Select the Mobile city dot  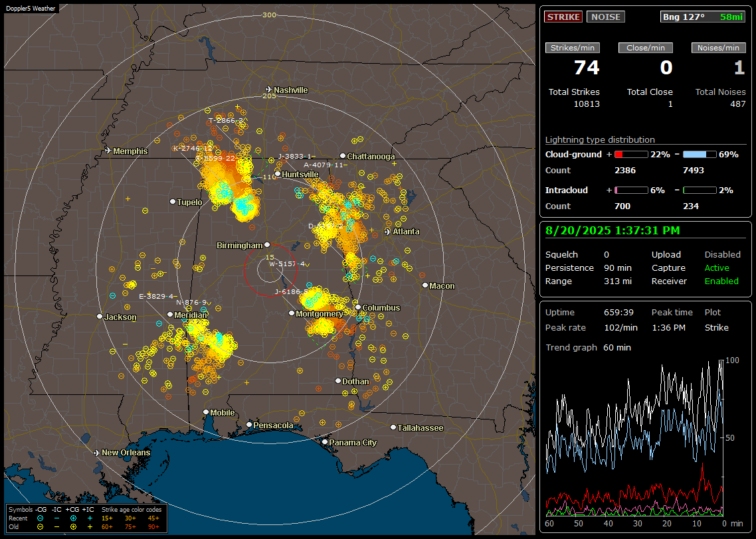(206, 412)
